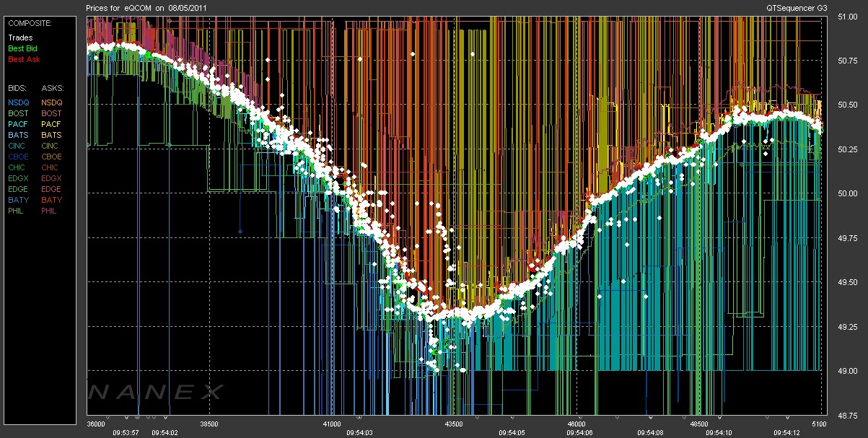Click the BIDS column header
This screenshot has height=438, width=868.
point(17,88)
